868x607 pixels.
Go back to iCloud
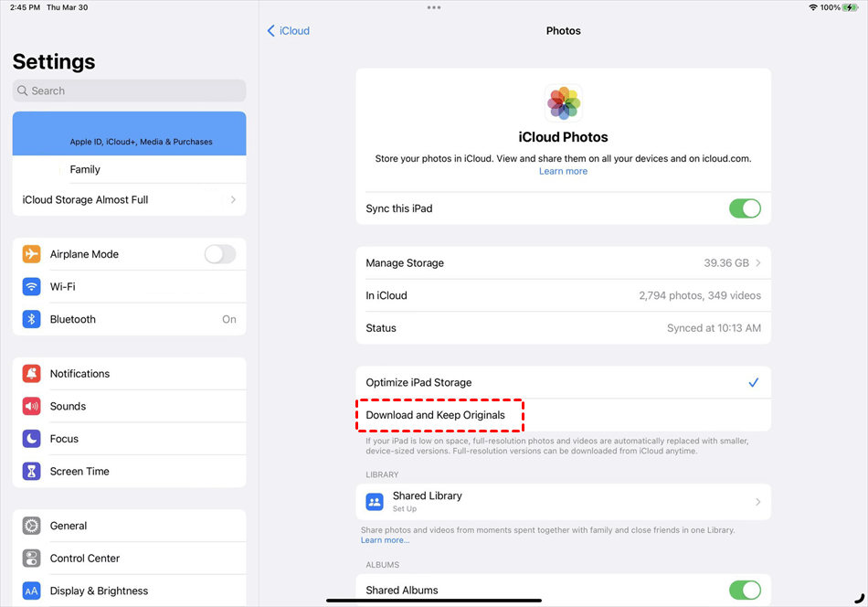289,31
